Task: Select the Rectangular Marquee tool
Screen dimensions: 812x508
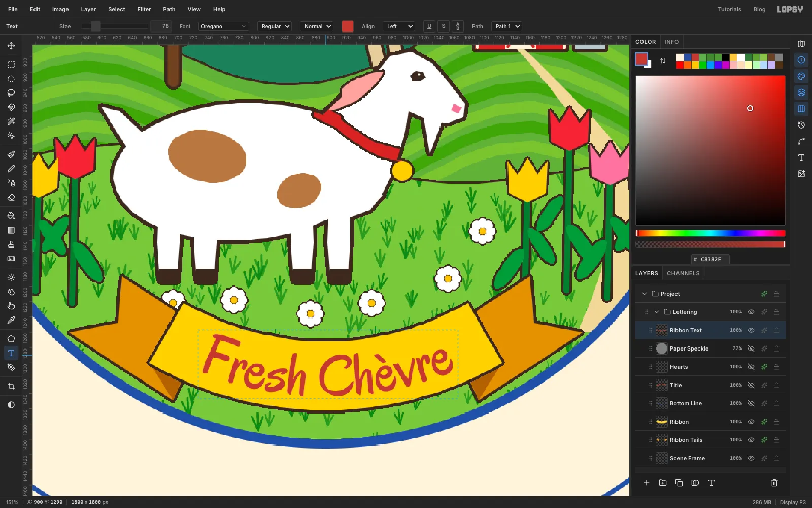Action: click(11, 65)
